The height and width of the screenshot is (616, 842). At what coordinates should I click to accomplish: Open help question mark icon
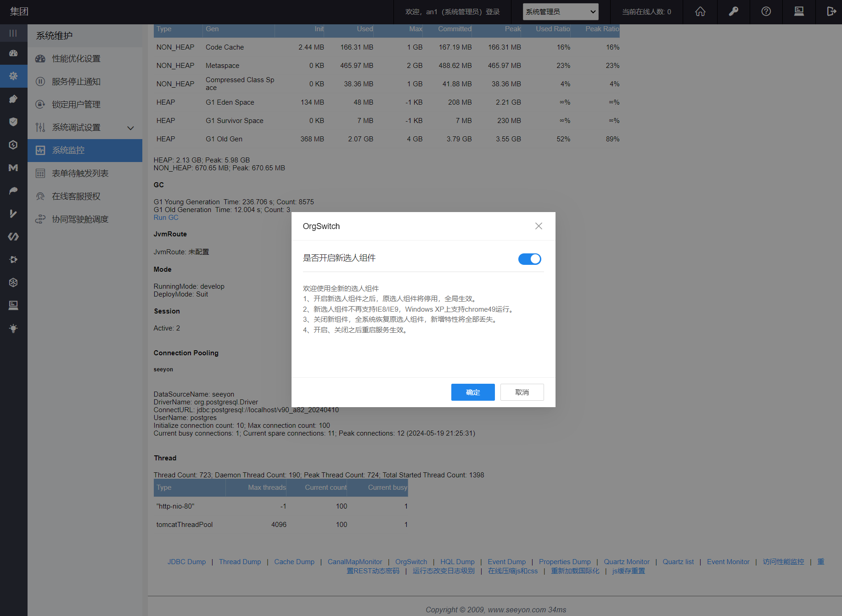click(766, 11)
